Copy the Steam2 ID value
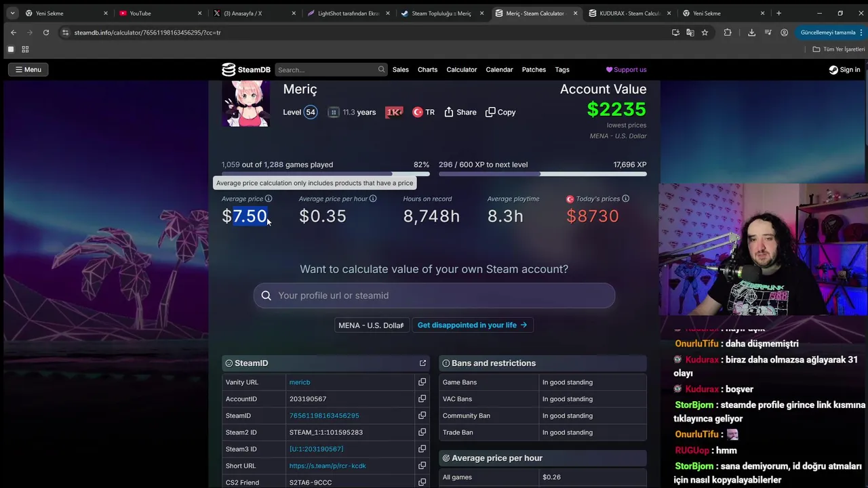 (422, 432)
